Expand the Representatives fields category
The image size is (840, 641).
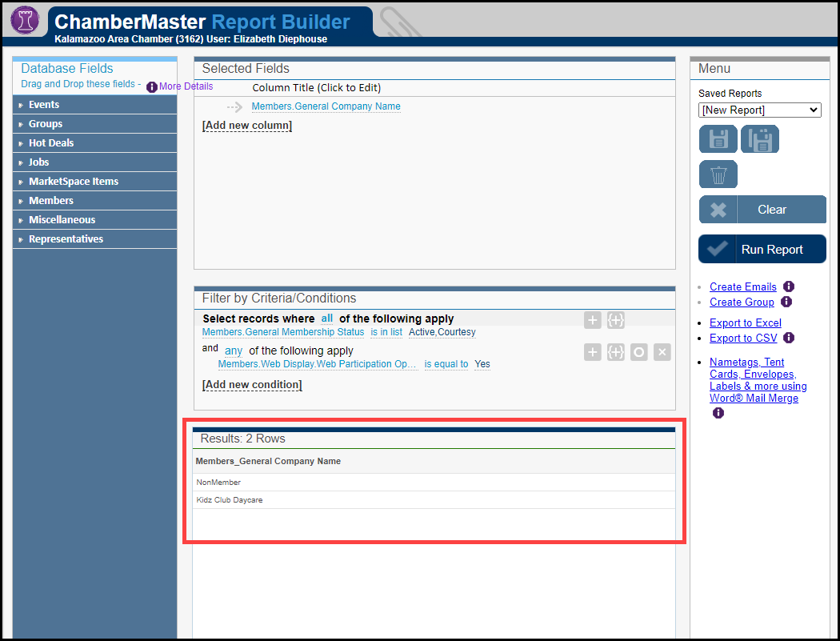coord(66,239)
